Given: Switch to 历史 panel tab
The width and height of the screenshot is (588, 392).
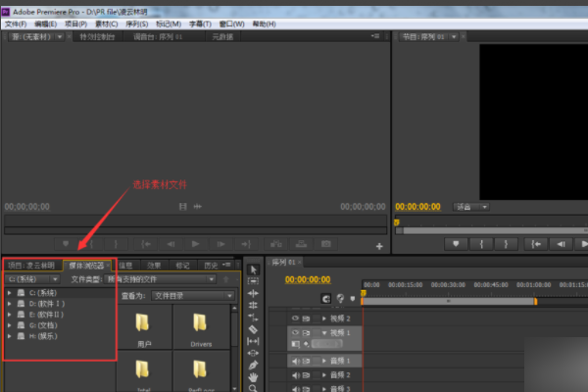Looking at the screenshot, I should (x=211, y=266).
